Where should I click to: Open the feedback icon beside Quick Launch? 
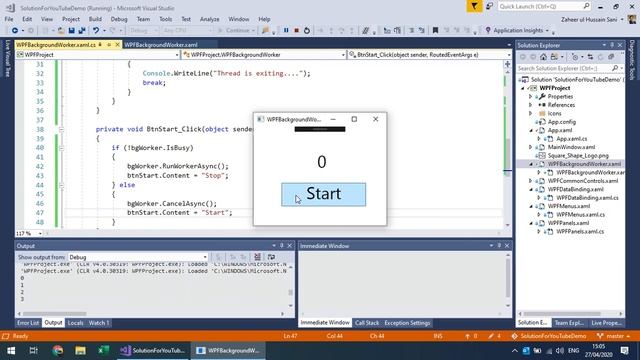point(489,6)
